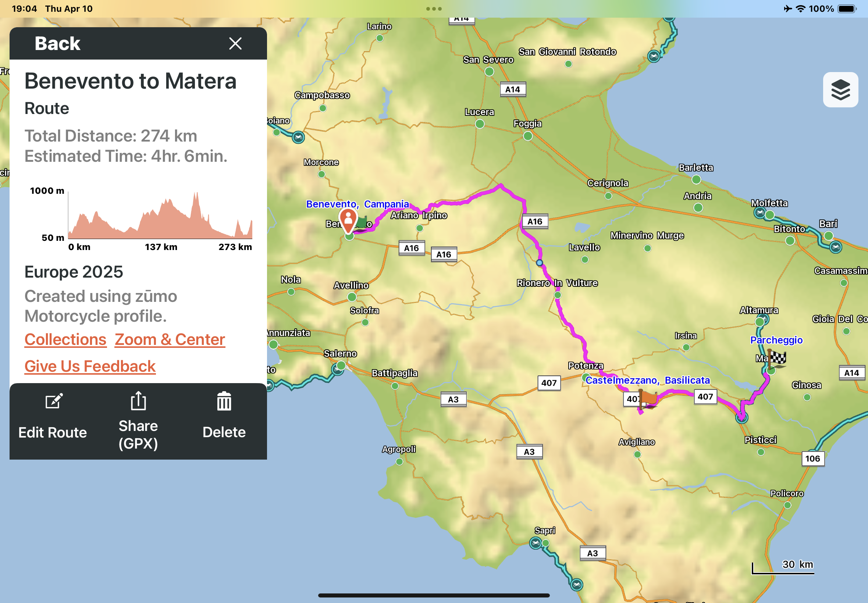The image size is (868, 603).
Task: Tap motorcycle route marker near Molfetta
Action: point(759,213)
